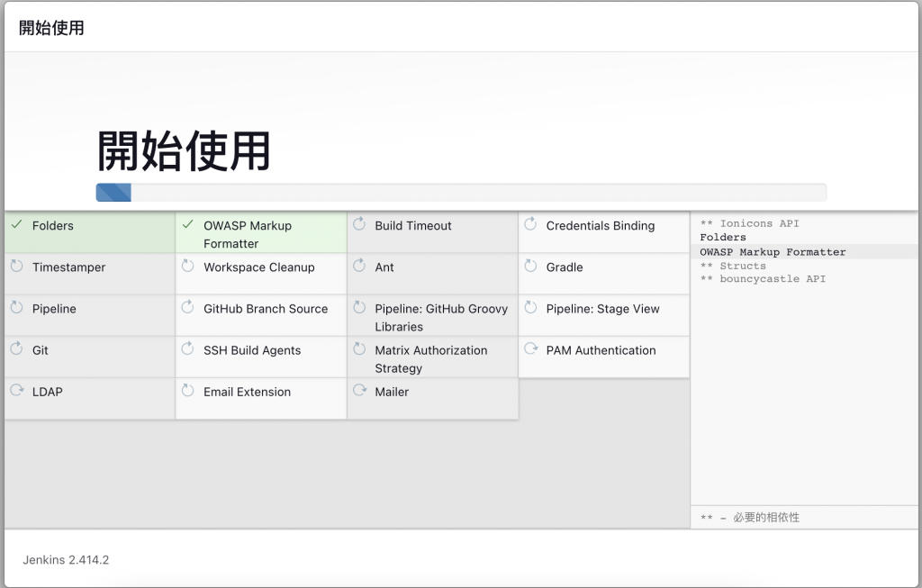Select the LDAP plugin label

[x=48, y=393]
